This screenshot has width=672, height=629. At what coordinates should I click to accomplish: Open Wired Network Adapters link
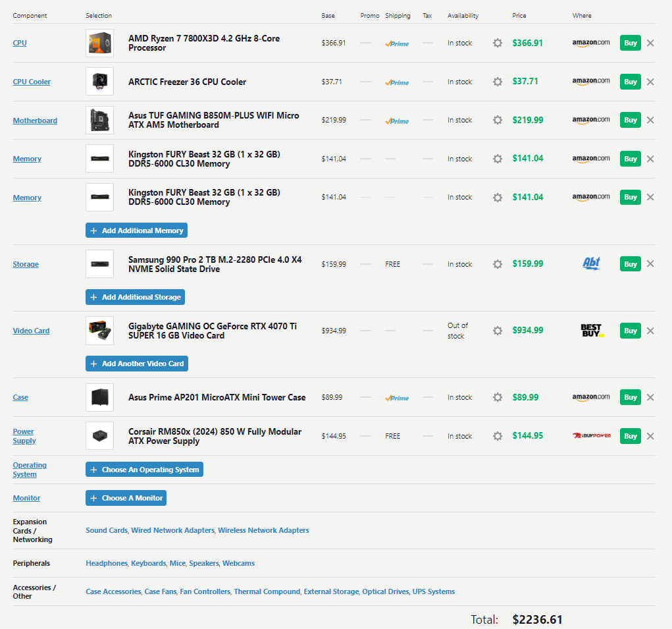coord(172,530)
